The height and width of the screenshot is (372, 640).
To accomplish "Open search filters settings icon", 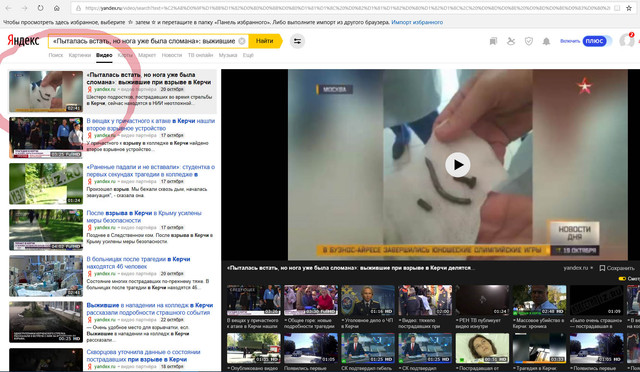I will pyautogui.click(x=297, y=41).
